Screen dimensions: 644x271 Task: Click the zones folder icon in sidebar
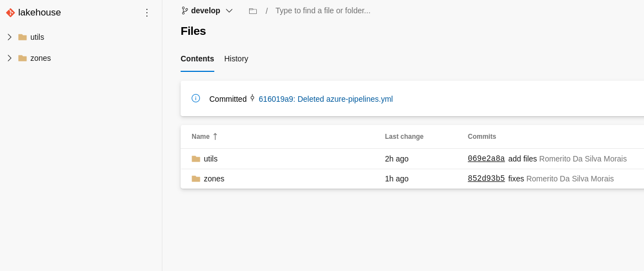tap(23, 58)
